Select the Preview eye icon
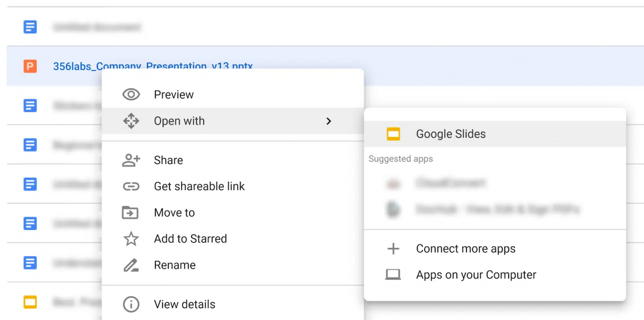 (x=131, y=94)
